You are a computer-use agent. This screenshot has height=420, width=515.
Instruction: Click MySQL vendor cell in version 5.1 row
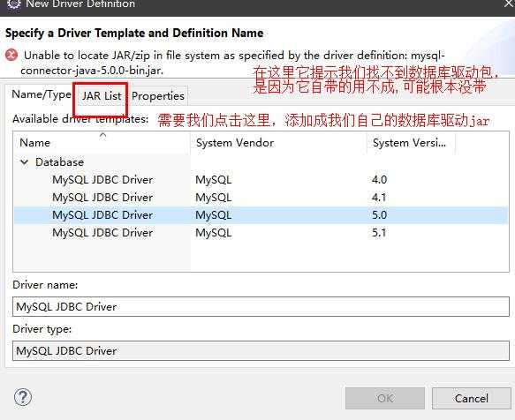coord(214,233)
